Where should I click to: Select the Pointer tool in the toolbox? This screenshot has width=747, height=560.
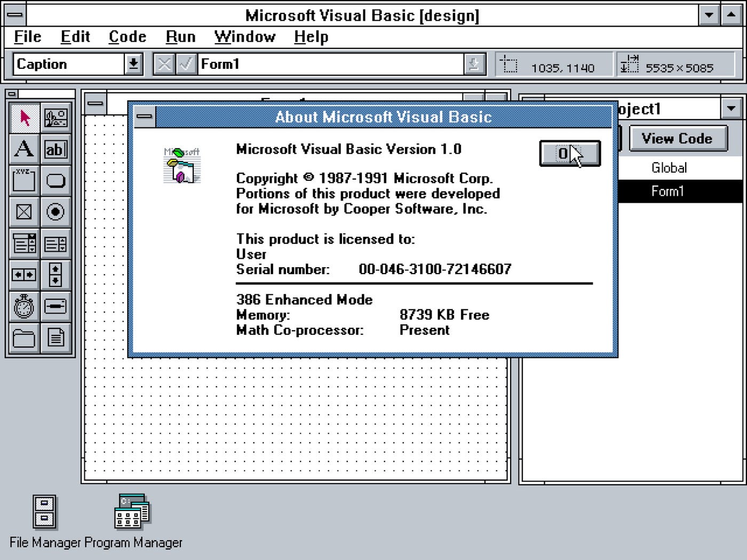point(24,117)
